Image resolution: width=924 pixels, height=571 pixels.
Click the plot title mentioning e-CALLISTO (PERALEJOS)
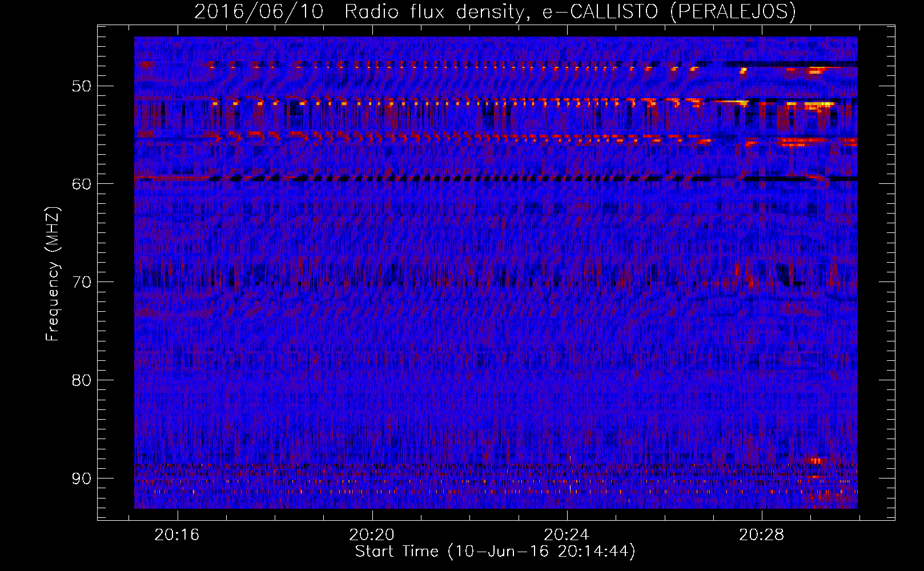click(x=495, y=11)
